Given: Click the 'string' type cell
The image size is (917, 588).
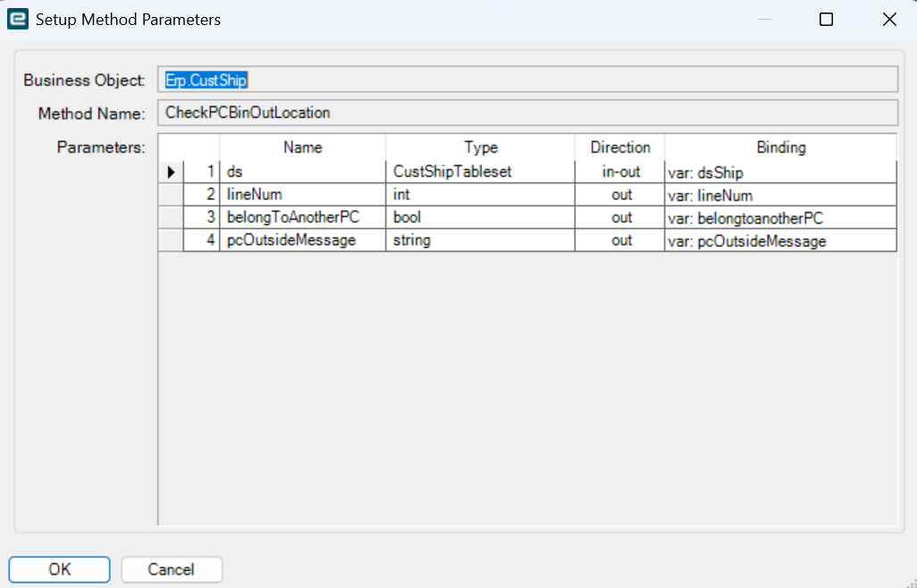Looking at the screenshot, I should point(480,240).
